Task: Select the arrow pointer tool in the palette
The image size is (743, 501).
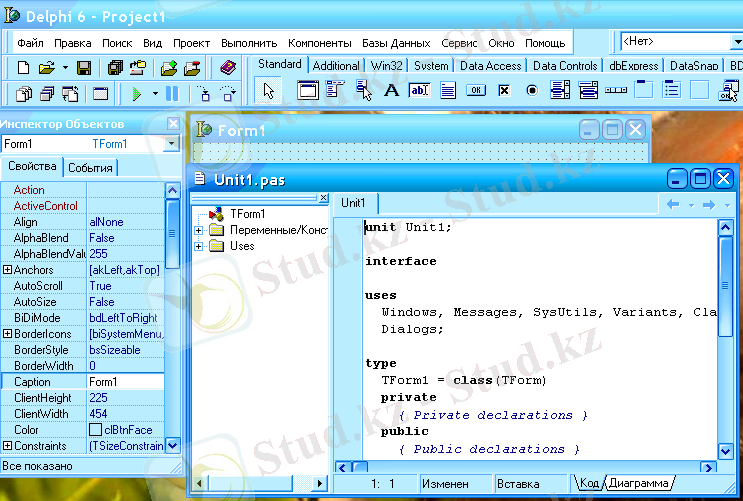Action: point(268,91)
